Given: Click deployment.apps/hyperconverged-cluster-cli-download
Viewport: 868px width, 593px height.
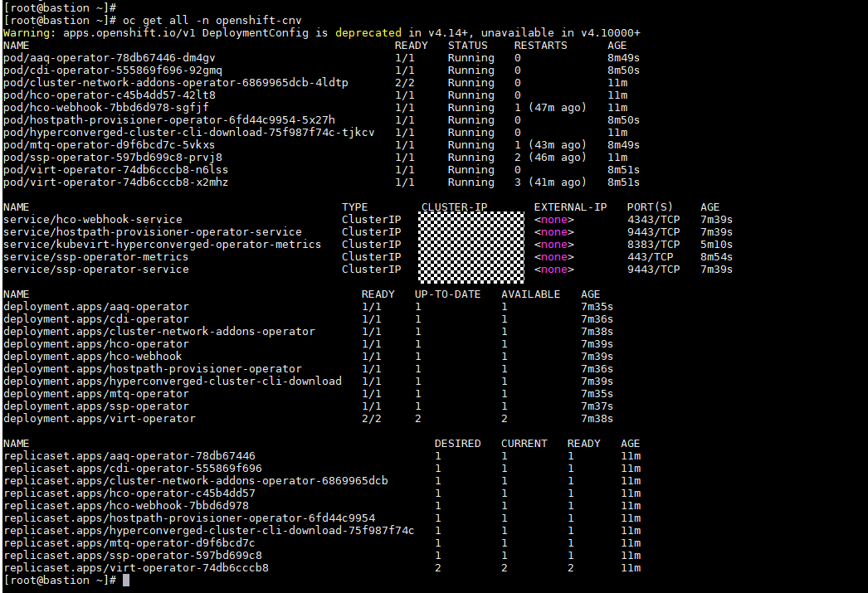Looking at the screenshot, I should pos(172,382).
